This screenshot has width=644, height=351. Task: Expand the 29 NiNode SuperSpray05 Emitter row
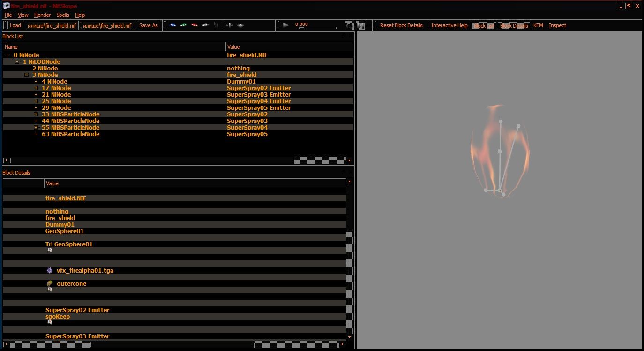point(36,107)
